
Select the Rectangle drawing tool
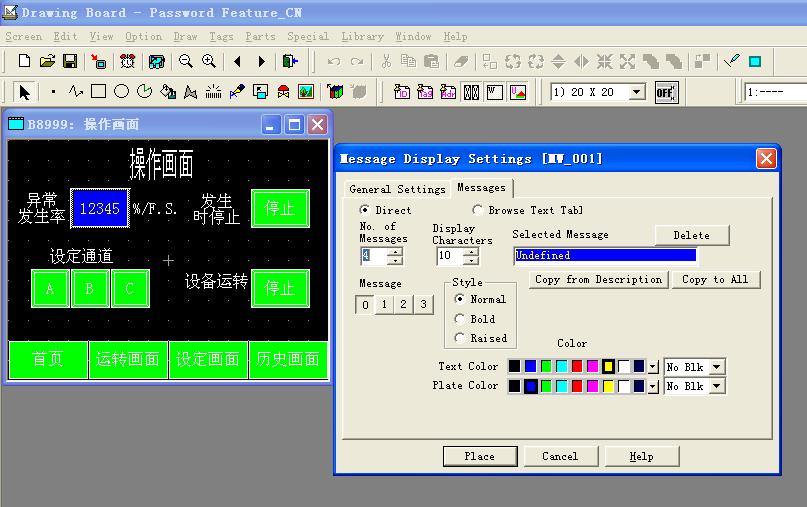[x=98, y=92]
